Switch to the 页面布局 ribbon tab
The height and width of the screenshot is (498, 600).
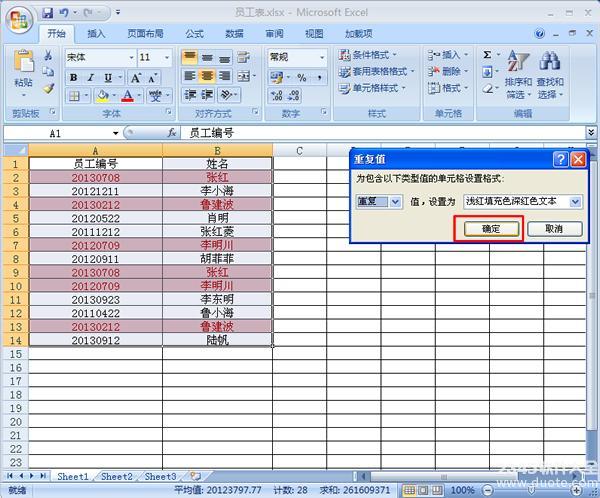click(x=145, y=34)
